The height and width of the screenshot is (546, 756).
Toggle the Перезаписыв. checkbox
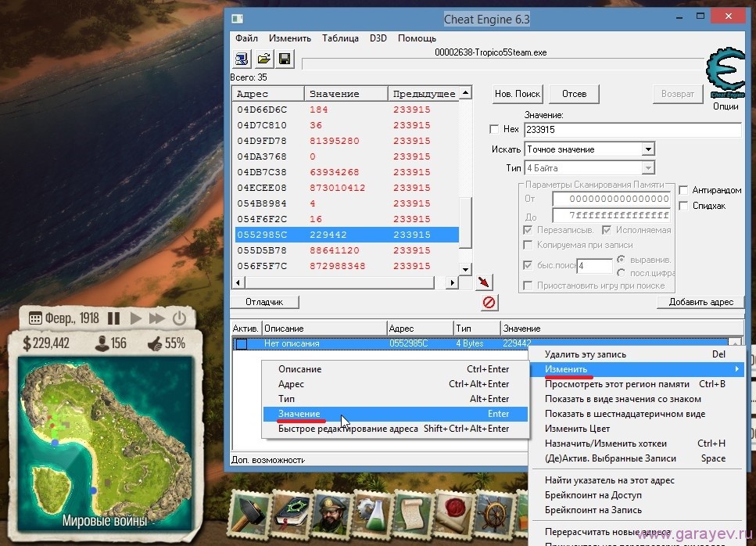528,230
